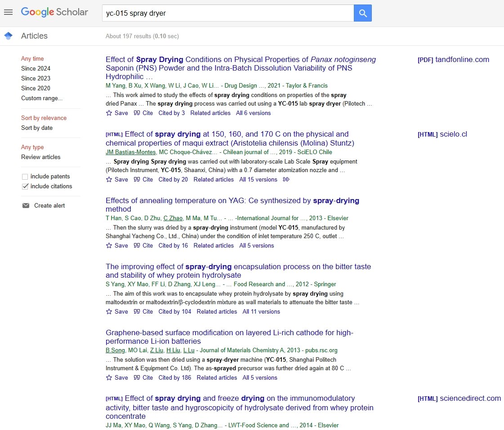Image resolution: width=504 pixels, height=430 pixels.
Task: Click the blue search magnifier button
Action: click(362, 13)
